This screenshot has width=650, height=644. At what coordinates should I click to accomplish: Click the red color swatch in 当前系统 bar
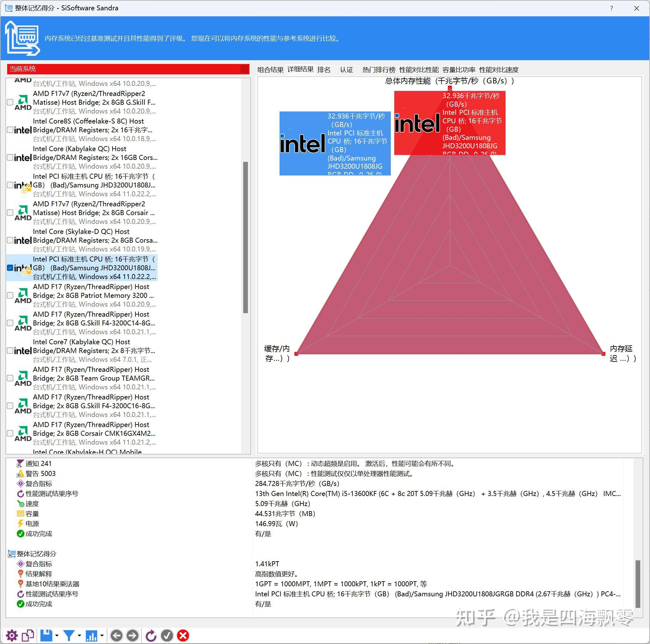244,69
